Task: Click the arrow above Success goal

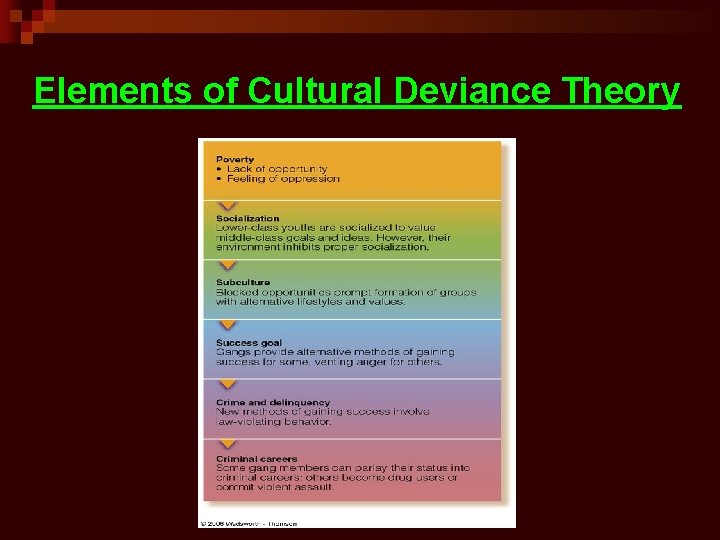Action: 228,325
